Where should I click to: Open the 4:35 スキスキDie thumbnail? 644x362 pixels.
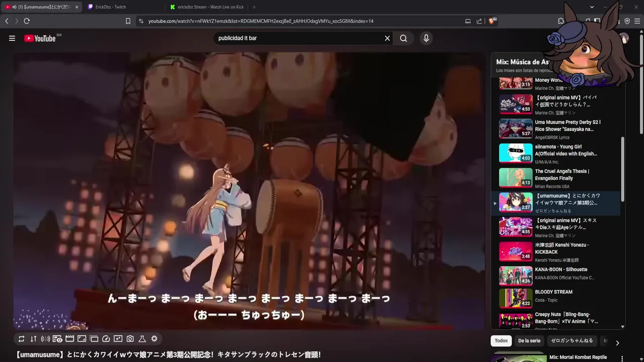click(x=516, y=227)
